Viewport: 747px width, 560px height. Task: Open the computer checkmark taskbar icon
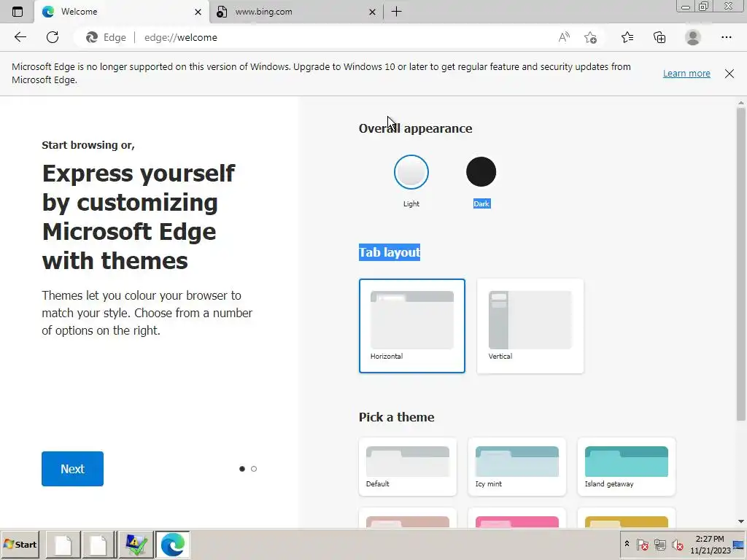tap(136, 544)
